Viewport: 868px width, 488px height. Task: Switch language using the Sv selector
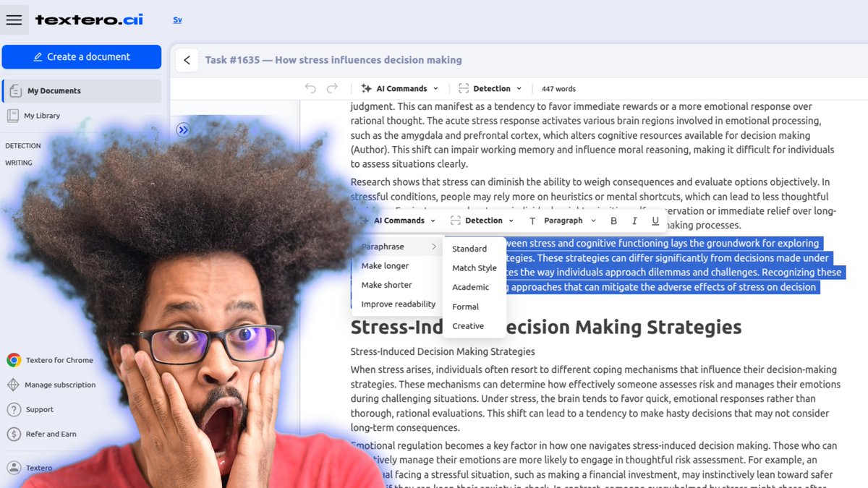point(177,20)
